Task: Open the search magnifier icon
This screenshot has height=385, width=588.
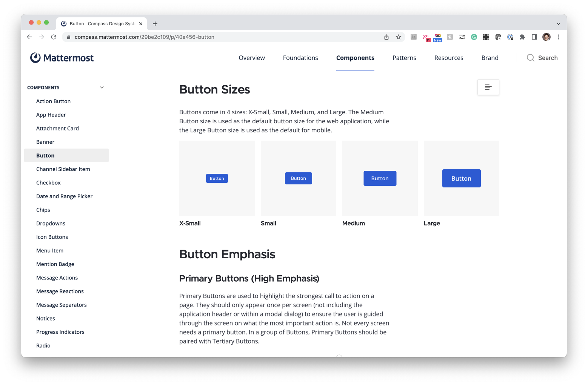Action: [530, 58]
